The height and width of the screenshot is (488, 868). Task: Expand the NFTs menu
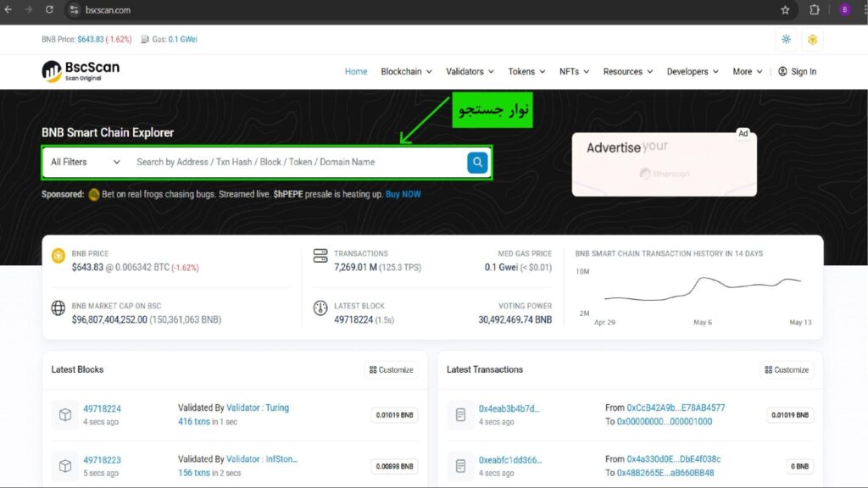tap(574, 71)
